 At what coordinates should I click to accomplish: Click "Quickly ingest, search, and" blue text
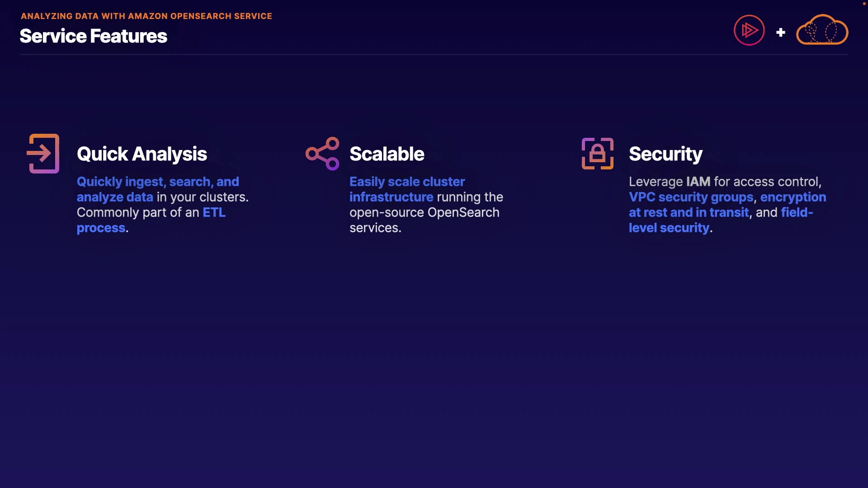[x=158, y=182]
